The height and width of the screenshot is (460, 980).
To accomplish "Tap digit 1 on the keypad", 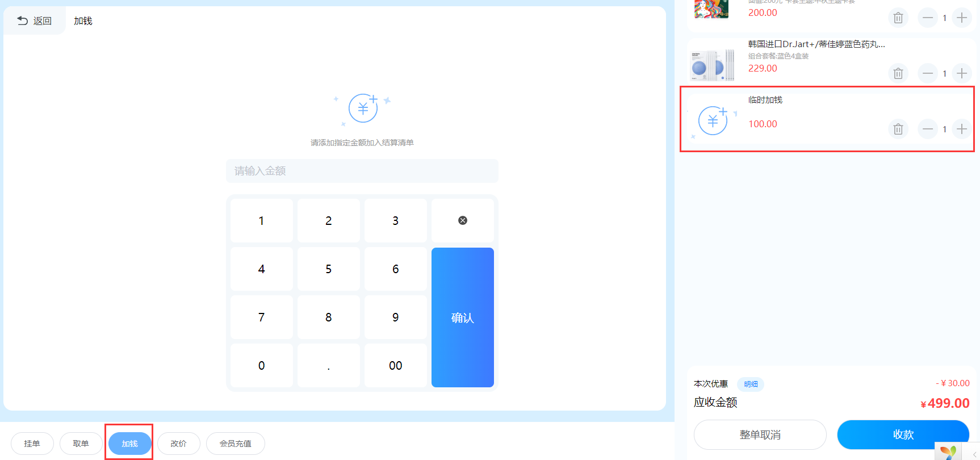I will (262, 220).
